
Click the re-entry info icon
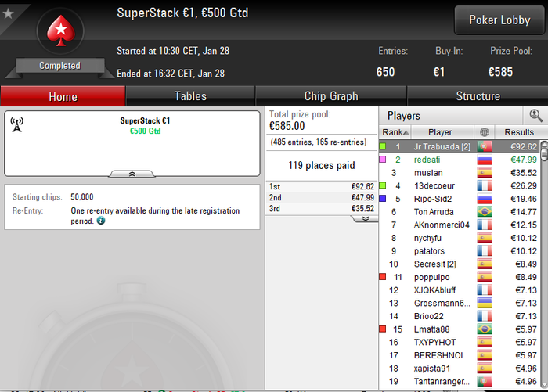point(101,221)
